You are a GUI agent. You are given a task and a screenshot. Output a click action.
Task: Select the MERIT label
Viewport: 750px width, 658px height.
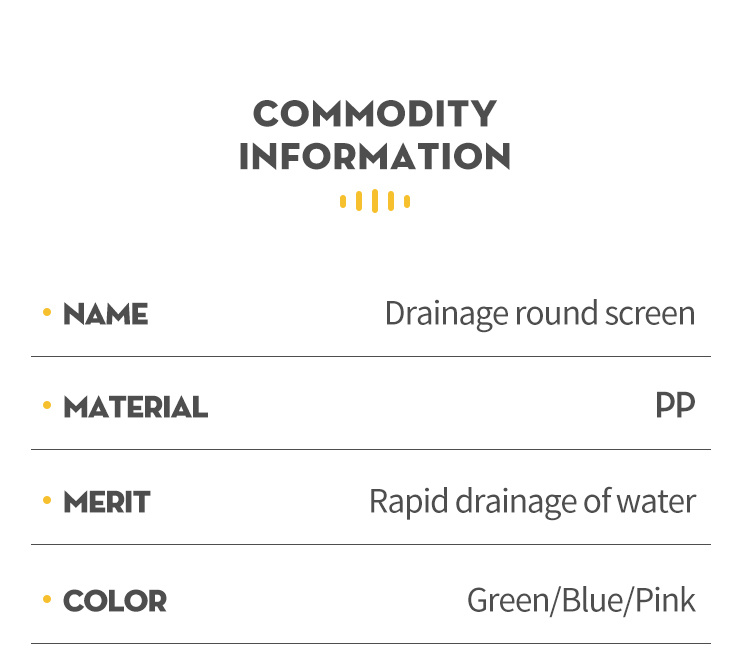point(107,502)
